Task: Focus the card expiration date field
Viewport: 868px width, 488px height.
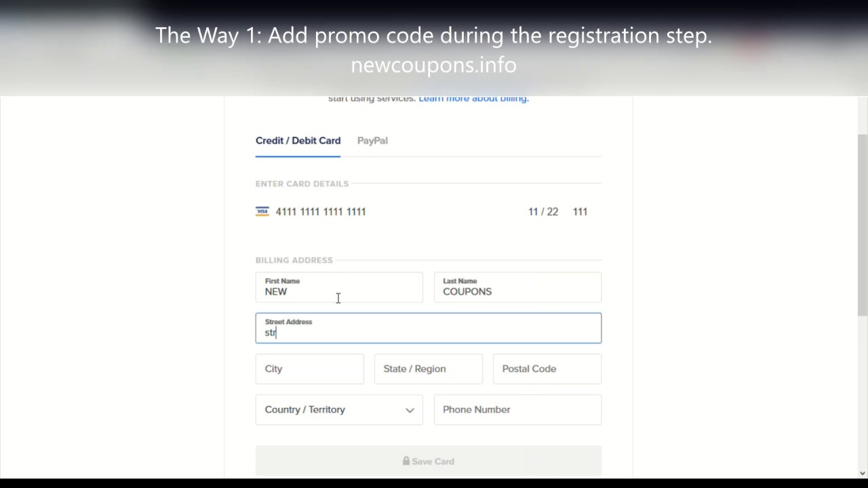Action: pos(543,211)
